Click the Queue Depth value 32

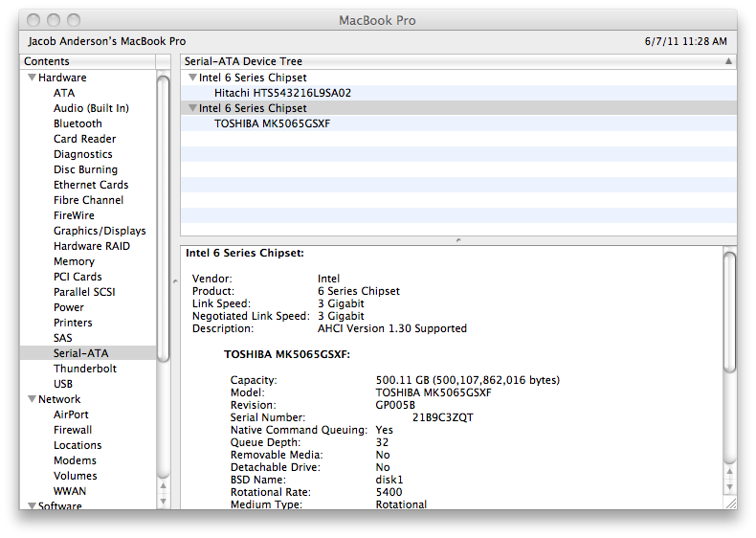382,442
